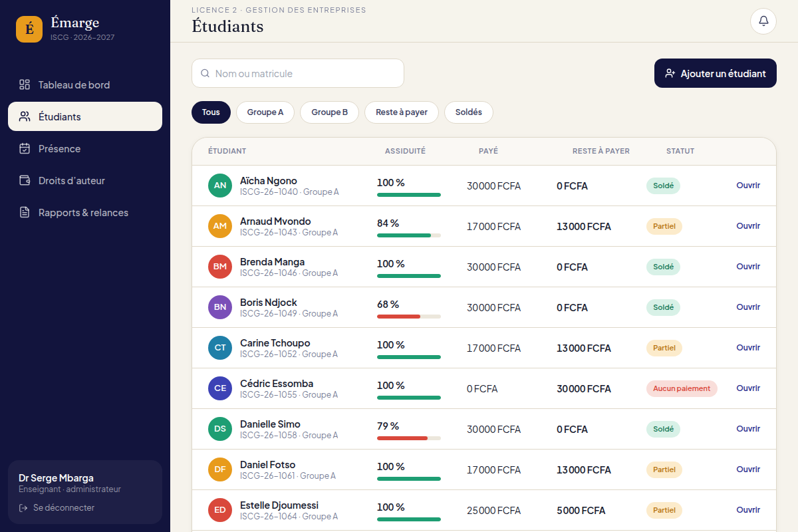Open Droits d'auteur in the sidebar
798x532 pixels.
tap(85, 180)
